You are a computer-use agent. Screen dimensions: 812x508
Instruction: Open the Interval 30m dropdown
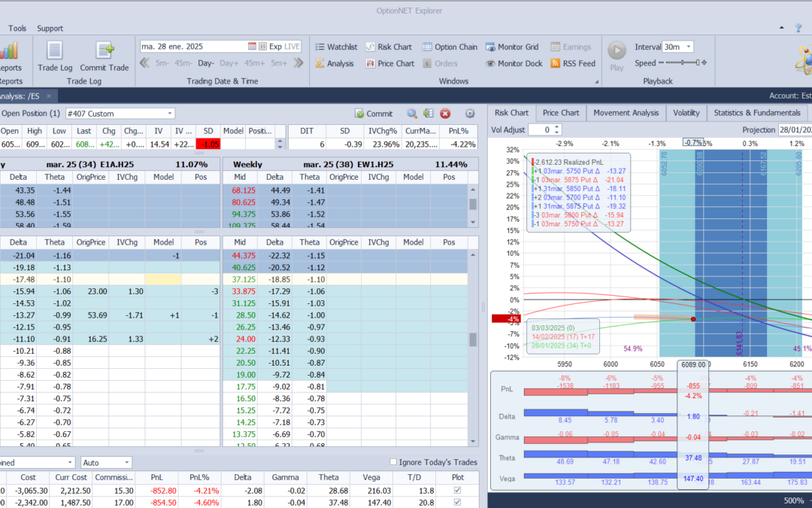(x=689, y=47)
